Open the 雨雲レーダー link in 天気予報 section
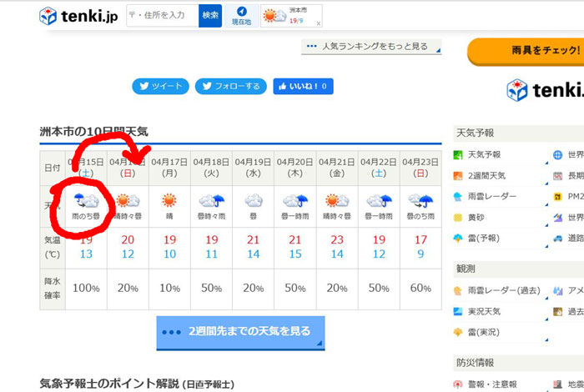 click(491, 196)
